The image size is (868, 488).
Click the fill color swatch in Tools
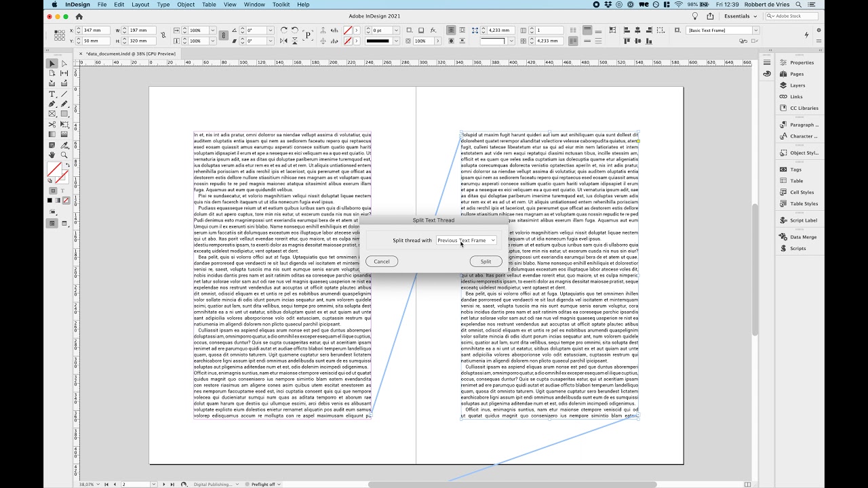click(54, 169)
